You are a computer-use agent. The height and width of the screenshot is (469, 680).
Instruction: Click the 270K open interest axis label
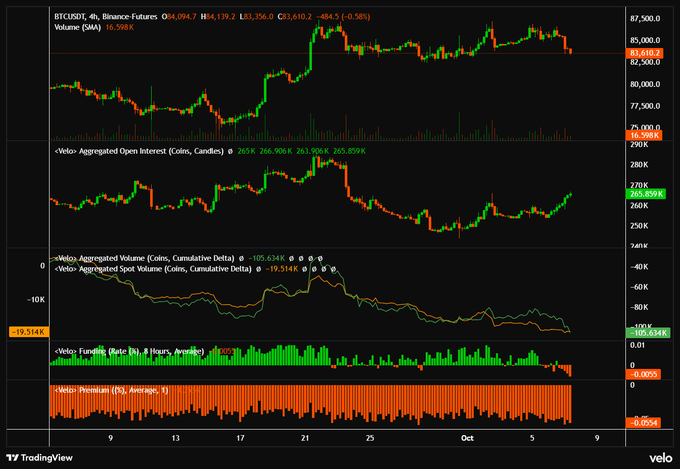pos(640,185)
